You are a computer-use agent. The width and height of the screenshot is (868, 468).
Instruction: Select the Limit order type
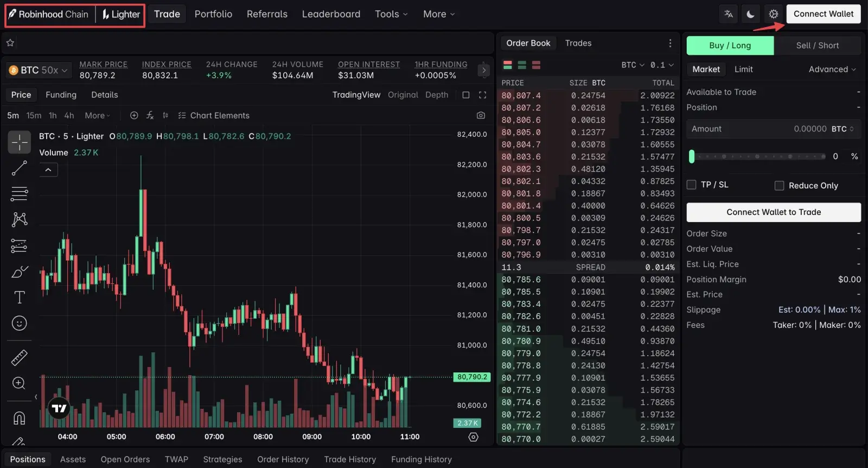[744, 69]
